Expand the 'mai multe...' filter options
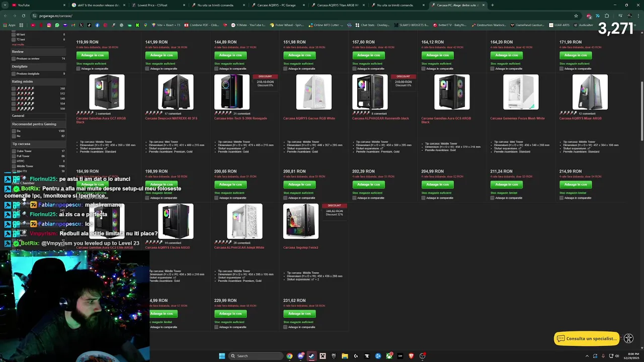The width and height of the screenshot is (644, 362). pyautogui.click(x=18, y=44)
